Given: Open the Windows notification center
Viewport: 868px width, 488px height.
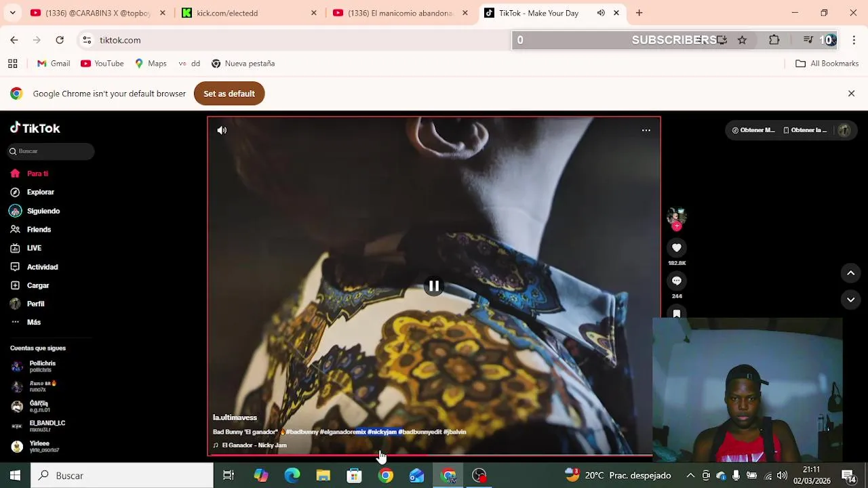Looking at the screenshot, I should click(848, 476).
